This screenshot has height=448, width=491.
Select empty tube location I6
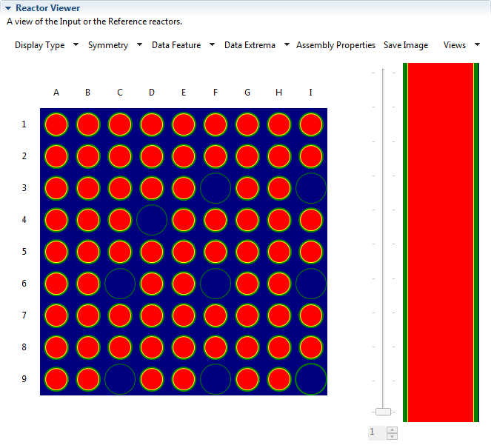[x=311, y=284]
